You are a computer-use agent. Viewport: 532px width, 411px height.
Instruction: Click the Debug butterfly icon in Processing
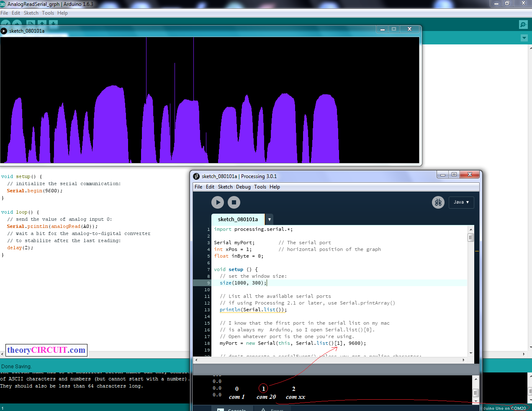click(x=438, y=202)
